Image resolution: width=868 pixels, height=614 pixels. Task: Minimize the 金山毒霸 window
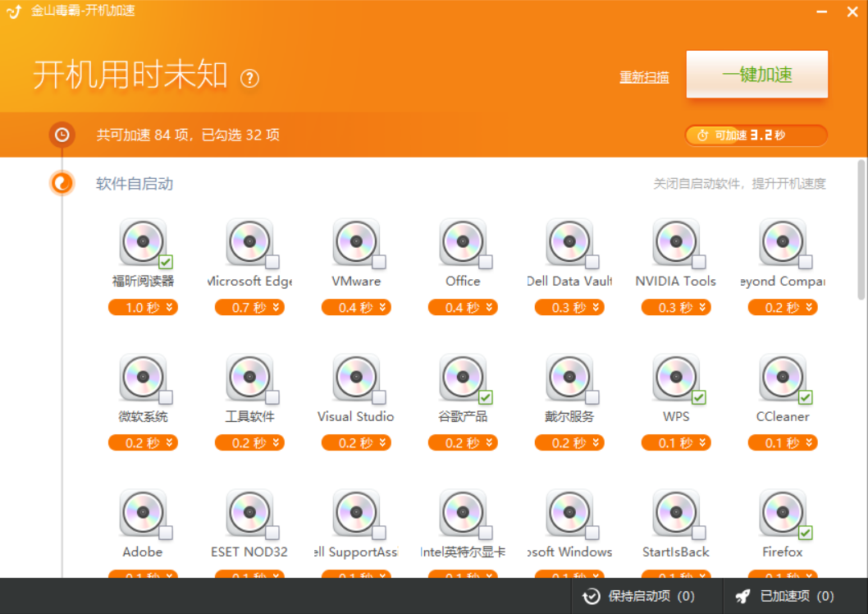[821, 11]
